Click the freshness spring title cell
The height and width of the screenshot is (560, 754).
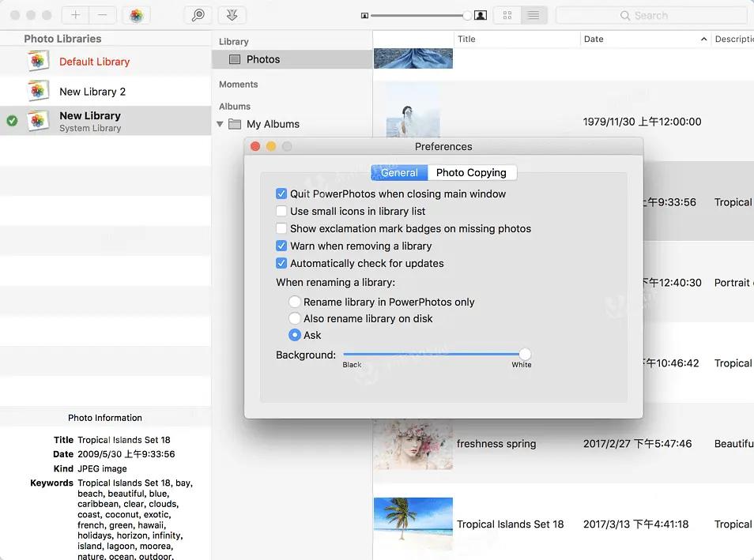[x=496, y=444]
